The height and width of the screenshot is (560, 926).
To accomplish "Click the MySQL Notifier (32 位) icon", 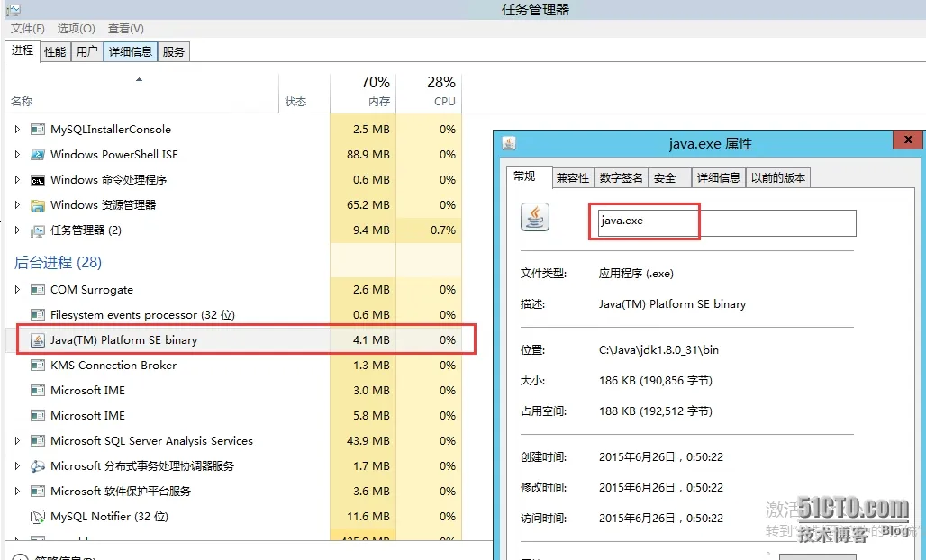I will click(38, 517).
